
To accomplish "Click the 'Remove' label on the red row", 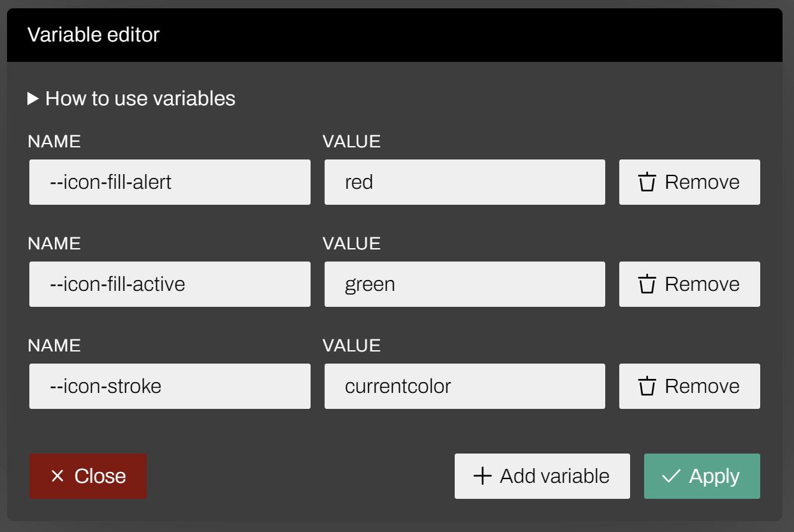I will (702, 182).
